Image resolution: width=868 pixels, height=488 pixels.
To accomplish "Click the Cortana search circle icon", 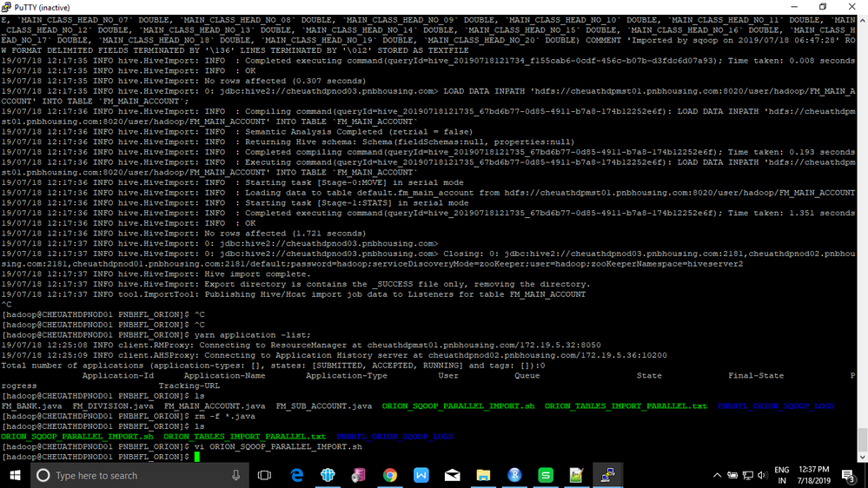I will click(x=43, y=475).
